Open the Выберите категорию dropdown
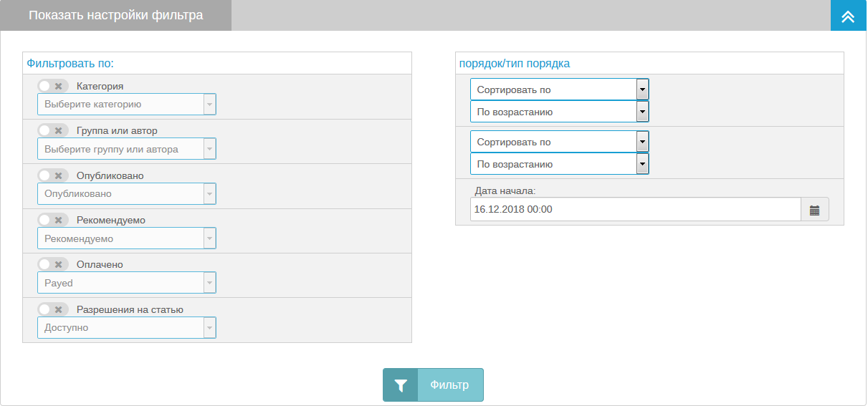This screenshot has height=406, width=868. tap(126, 105)
